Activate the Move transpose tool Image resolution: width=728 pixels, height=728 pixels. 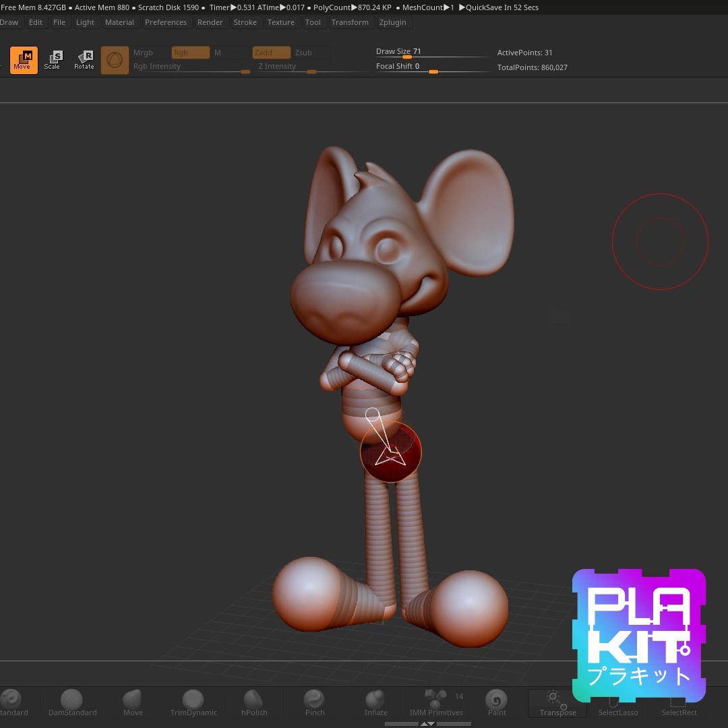pos(24,60)
